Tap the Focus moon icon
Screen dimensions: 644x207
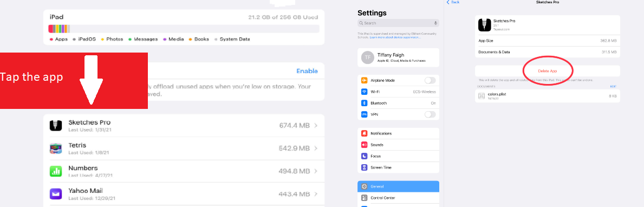coord(365,156)
